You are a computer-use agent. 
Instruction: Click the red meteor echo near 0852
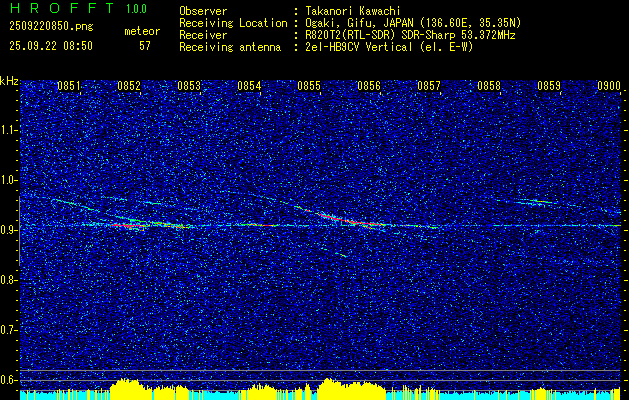pos(128,226)
